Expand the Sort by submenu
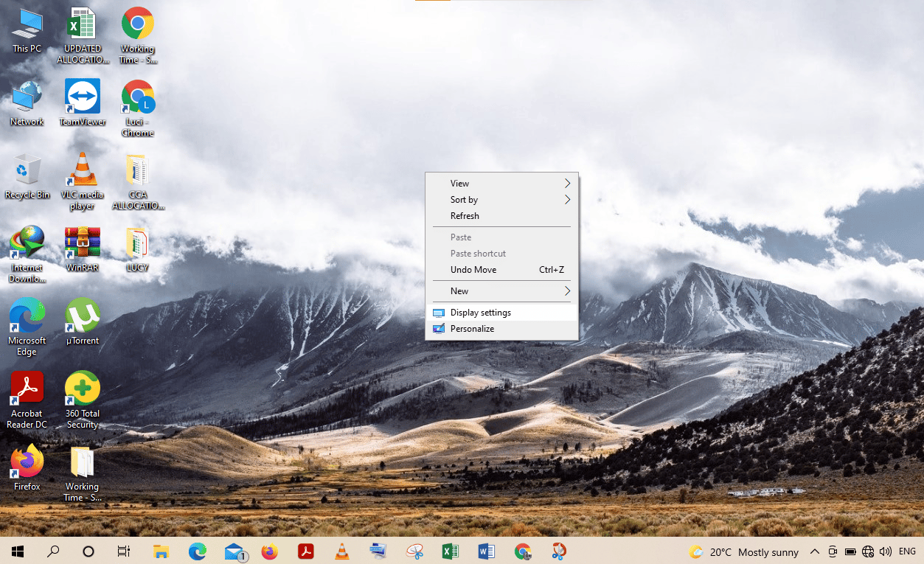This screenshot has width=924, height=564. [x=501, y=200]
